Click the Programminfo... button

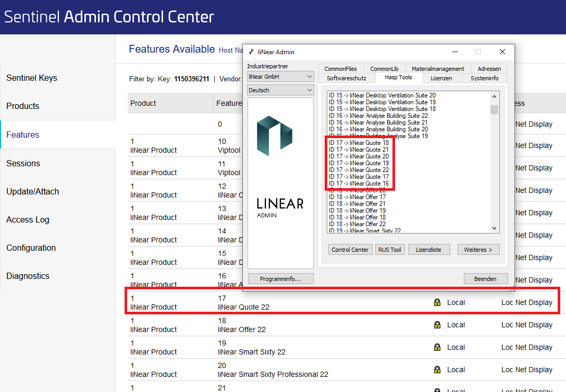[x=280, y=279]
